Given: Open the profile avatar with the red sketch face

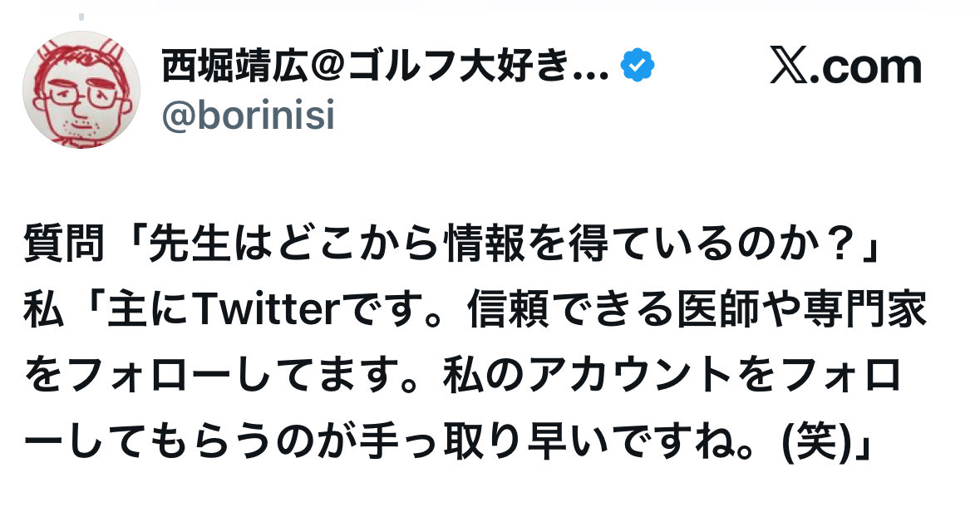Looking at the screenshot, I should pyautogui.click(x=81, y=90).
